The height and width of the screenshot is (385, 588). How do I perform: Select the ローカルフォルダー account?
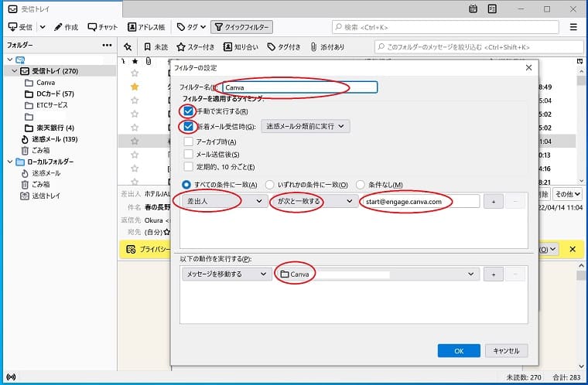coord(50,162)
